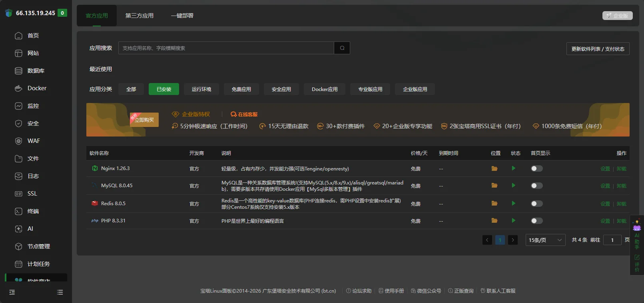Click the go-to page number field
The width and height of the screenshot is (644, 303).
click(612, 240)
